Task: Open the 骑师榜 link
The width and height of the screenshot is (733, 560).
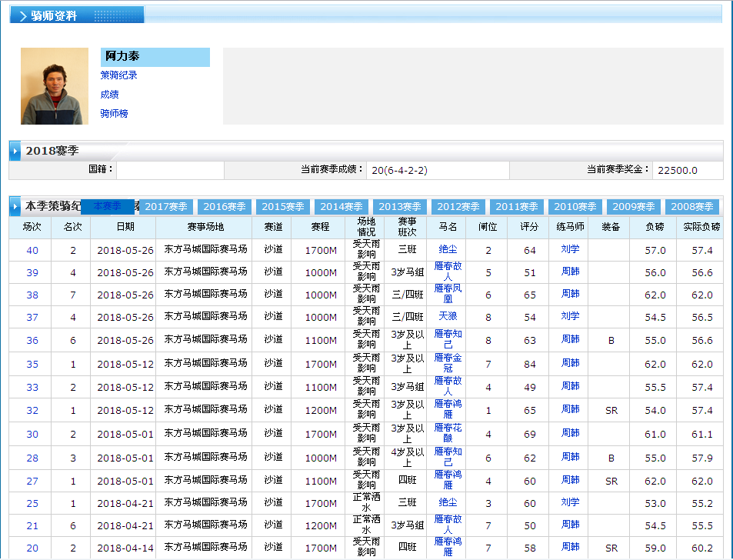Action: (x=114, y=114)
